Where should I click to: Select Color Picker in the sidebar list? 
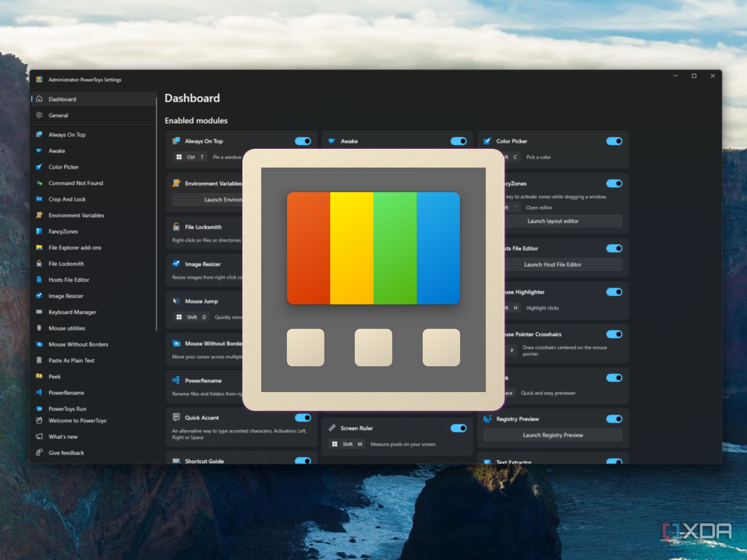[93, 167]
